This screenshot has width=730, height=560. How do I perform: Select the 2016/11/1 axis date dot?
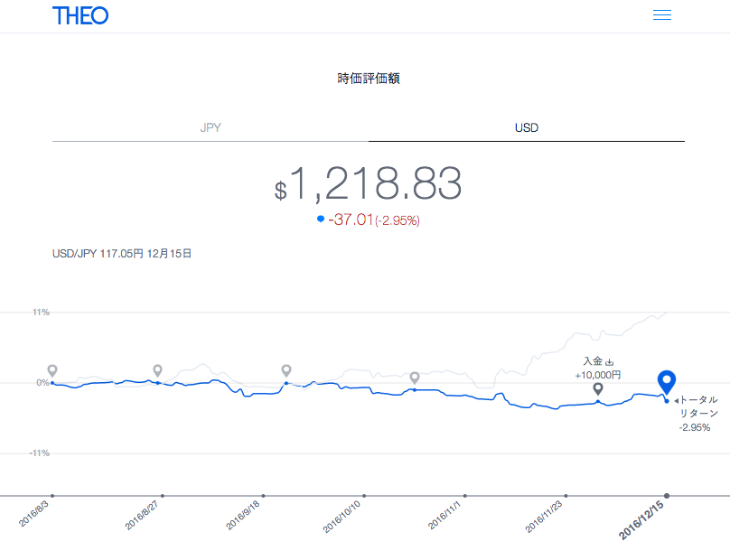(x=465, y=496)
